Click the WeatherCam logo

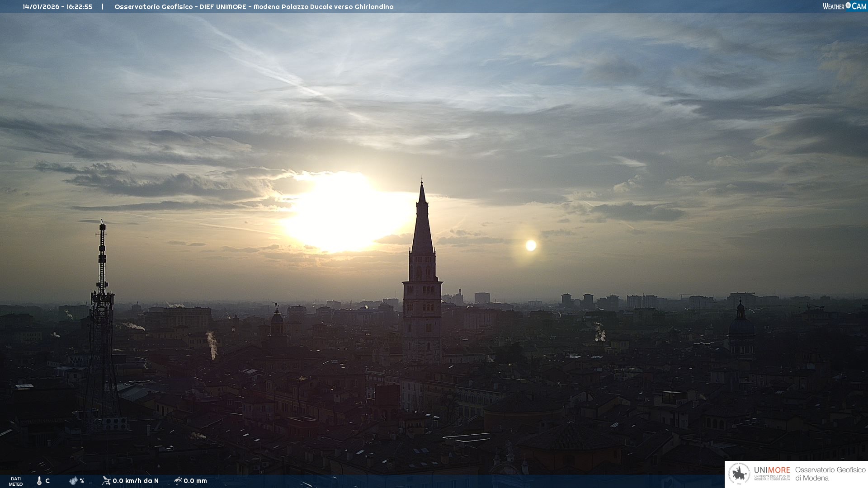(x=844, y=6)
